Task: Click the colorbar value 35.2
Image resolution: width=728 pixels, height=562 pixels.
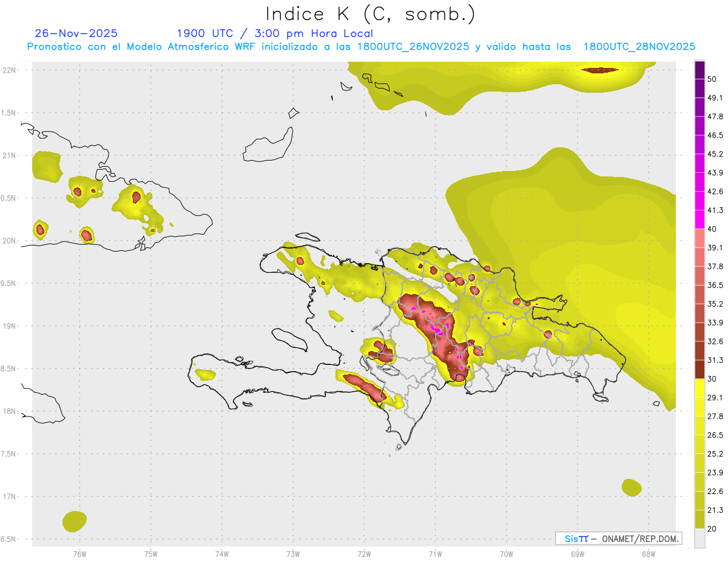Action: coord(715,304)
